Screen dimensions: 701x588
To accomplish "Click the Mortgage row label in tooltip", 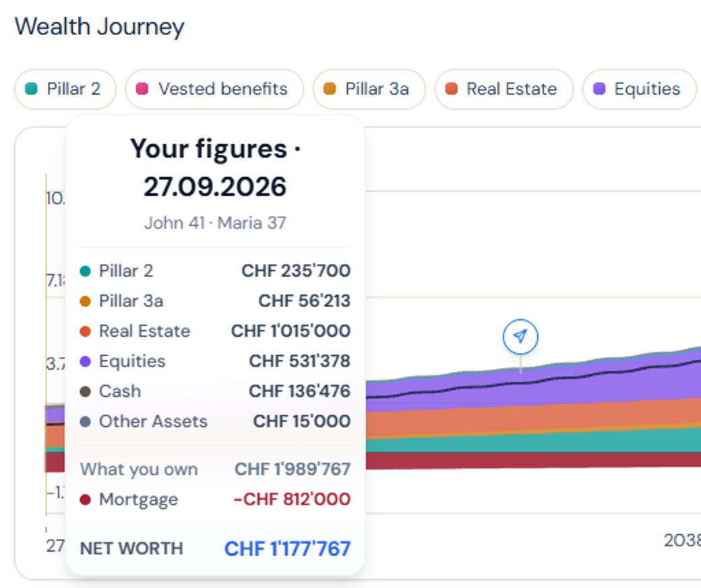I will tap(138, 499).
